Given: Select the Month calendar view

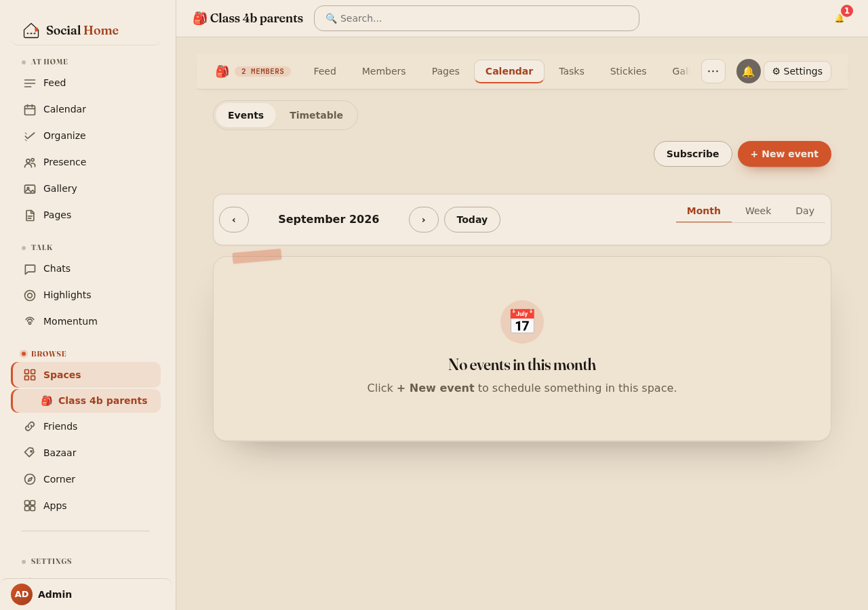Looking at the screenshot, I should (x=704, y=211).
